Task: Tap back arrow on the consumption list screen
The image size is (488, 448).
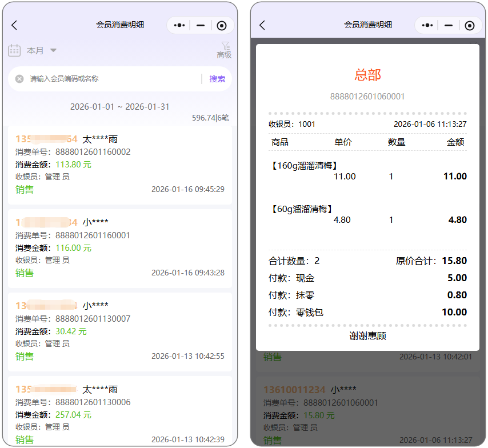Action: pos(14,25)
